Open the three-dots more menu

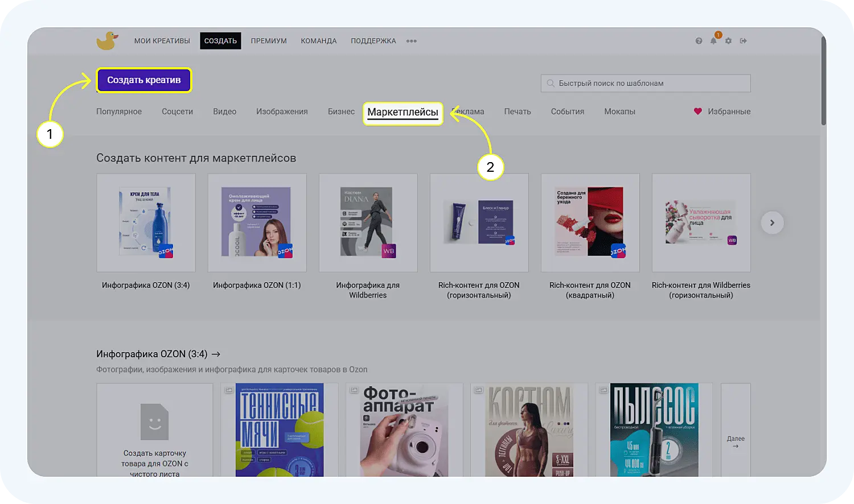(x=411, y=41)
